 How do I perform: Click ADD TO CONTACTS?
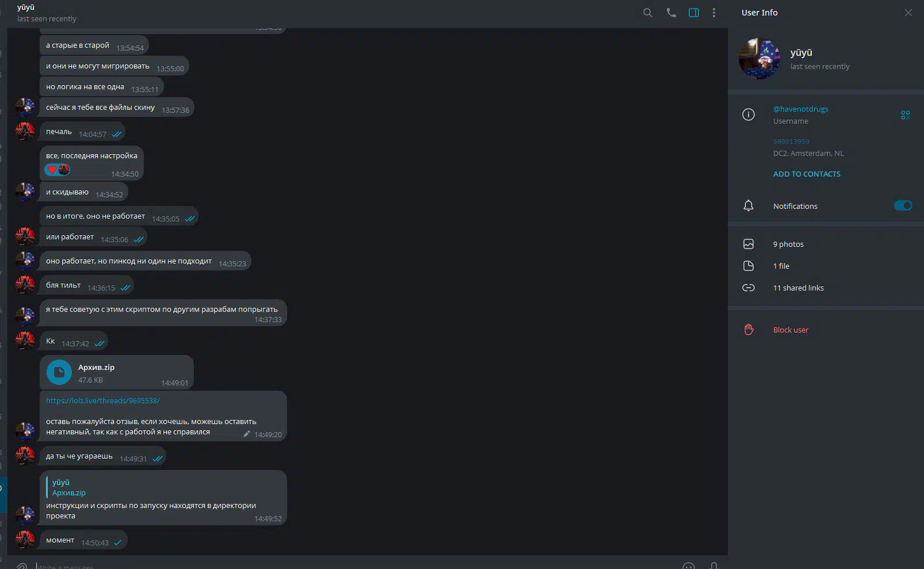(x=807, y=174)
